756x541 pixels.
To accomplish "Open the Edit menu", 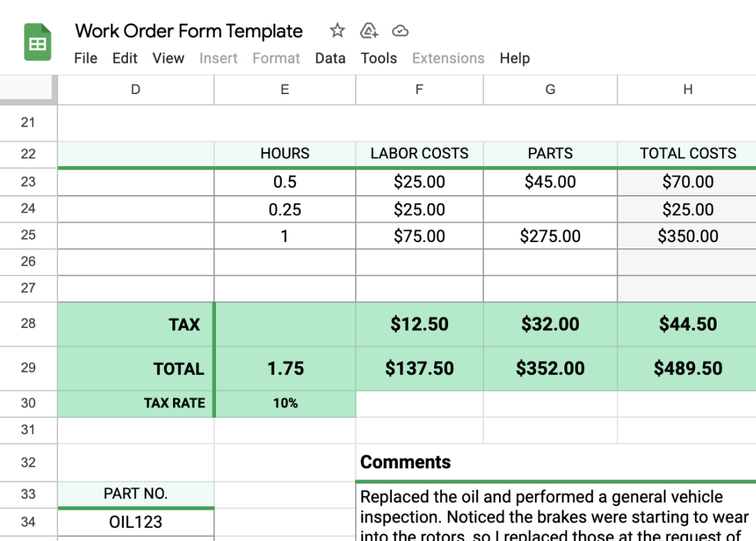I will pos(125,58).
